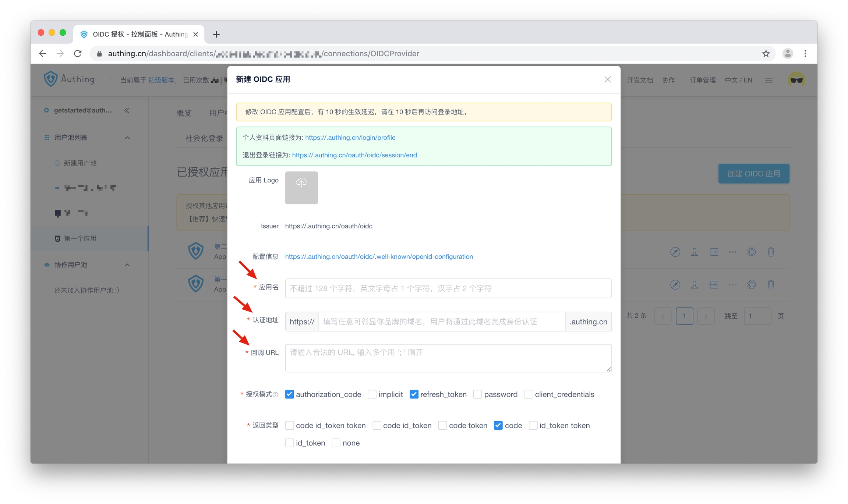Click the browser bookmark star icon

point(766,54)
